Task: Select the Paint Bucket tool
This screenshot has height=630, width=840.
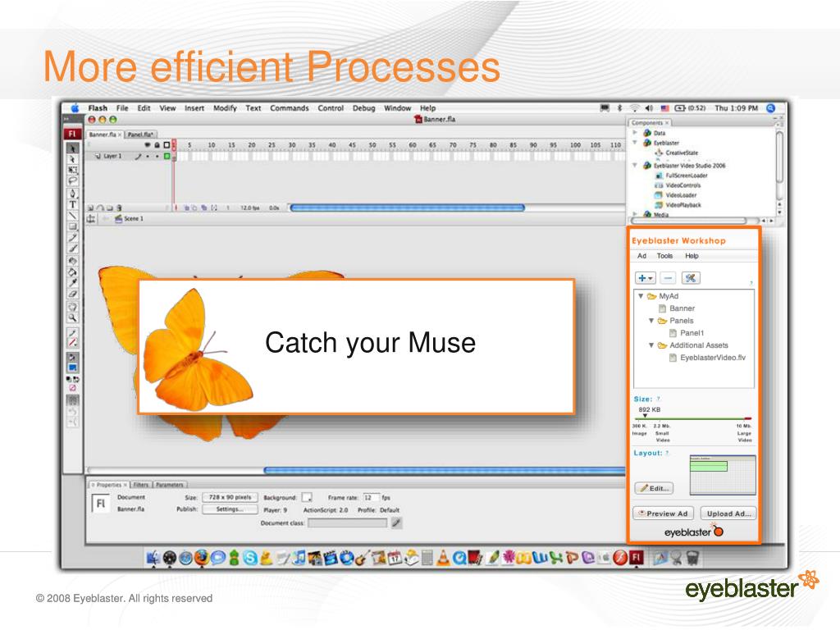Action: [72, 272]
